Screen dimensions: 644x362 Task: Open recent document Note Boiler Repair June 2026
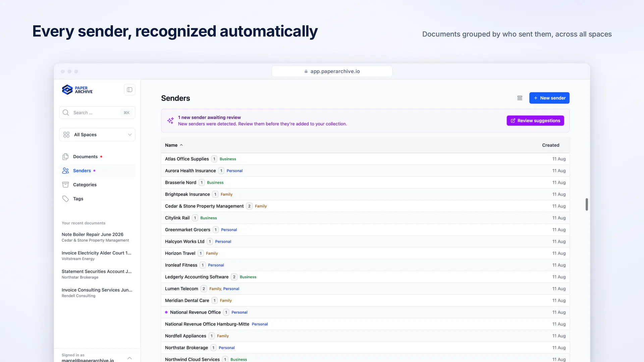[x=97, y=237]
